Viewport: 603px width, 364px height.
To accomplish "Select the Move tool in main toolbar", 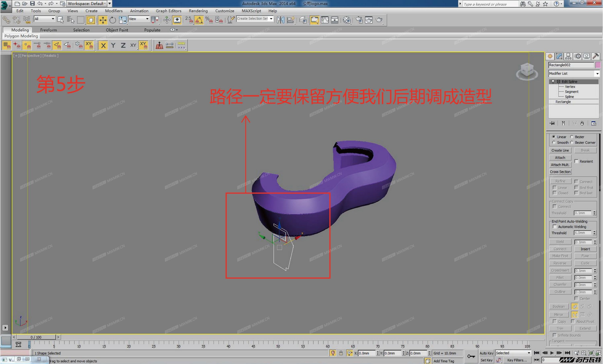I will (103, 20).
